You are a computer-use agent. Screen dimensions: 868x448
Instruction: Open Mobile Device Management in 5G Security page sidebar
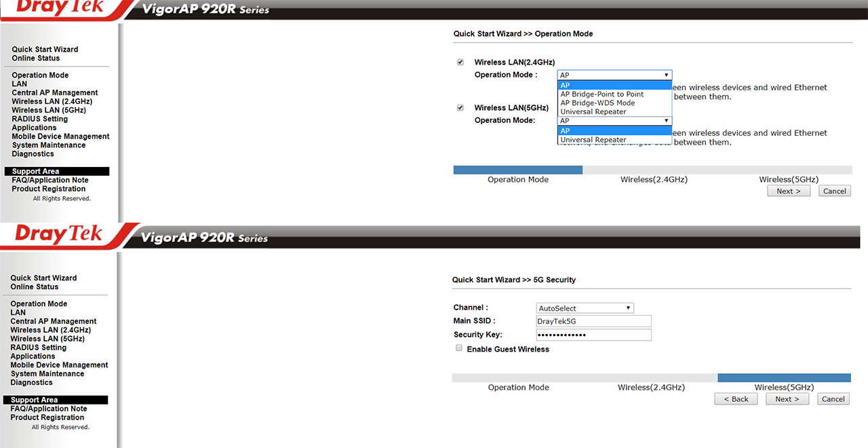pyautogui.click(x=59, y=365)
